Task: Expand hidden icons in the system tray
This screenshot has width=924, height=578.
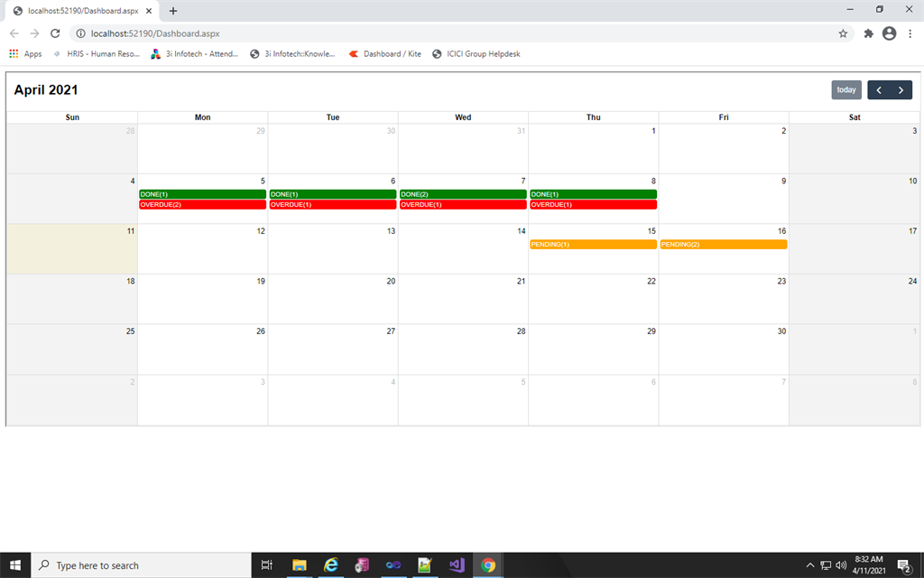Action: [x=810, y=564]
